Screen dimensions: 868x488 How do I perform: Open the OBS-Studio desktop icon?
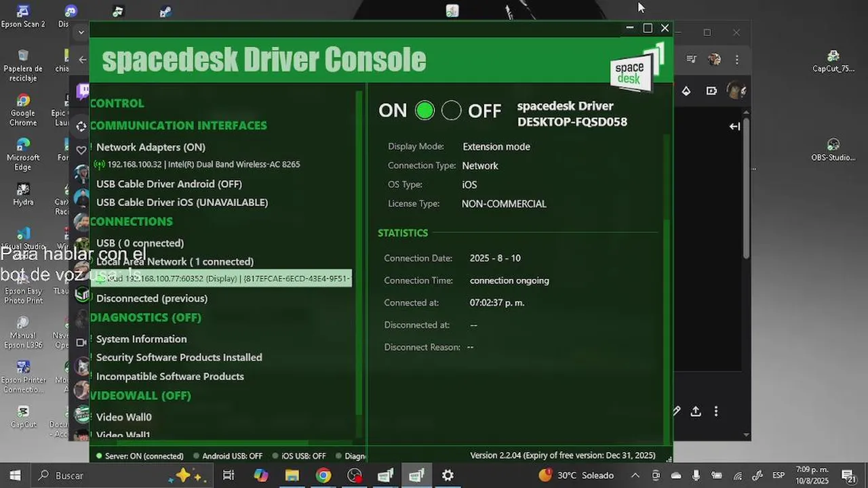tap(833, 150)
